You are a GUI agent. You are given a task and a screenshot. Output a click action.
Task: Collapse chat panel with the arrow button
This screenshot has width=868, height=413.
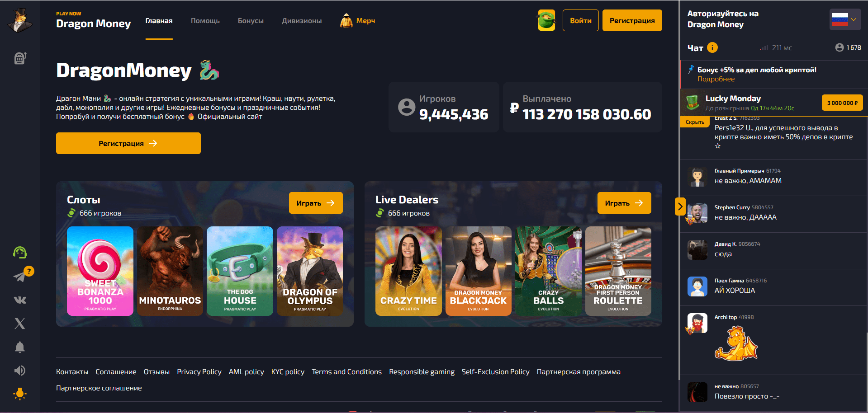[x=680, y=206]
